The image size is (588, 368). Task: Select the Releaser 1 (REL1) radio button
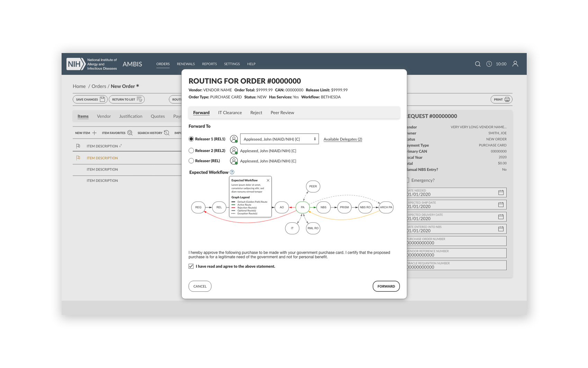191,139
